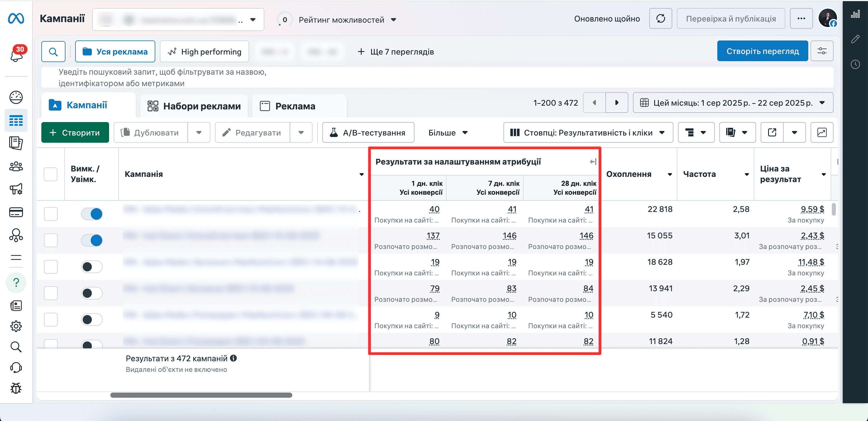Open the audiences people icon in sidebar
The height and width of the screenshot is (421, 868).
pos(16,167)
